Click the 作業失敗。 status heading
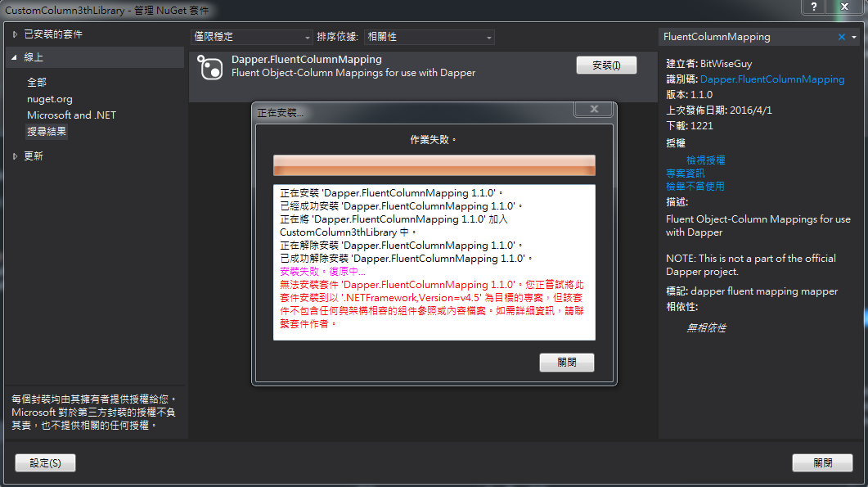Image resolution: width=868 pixels, height=487 pixels. coord(433,140)
